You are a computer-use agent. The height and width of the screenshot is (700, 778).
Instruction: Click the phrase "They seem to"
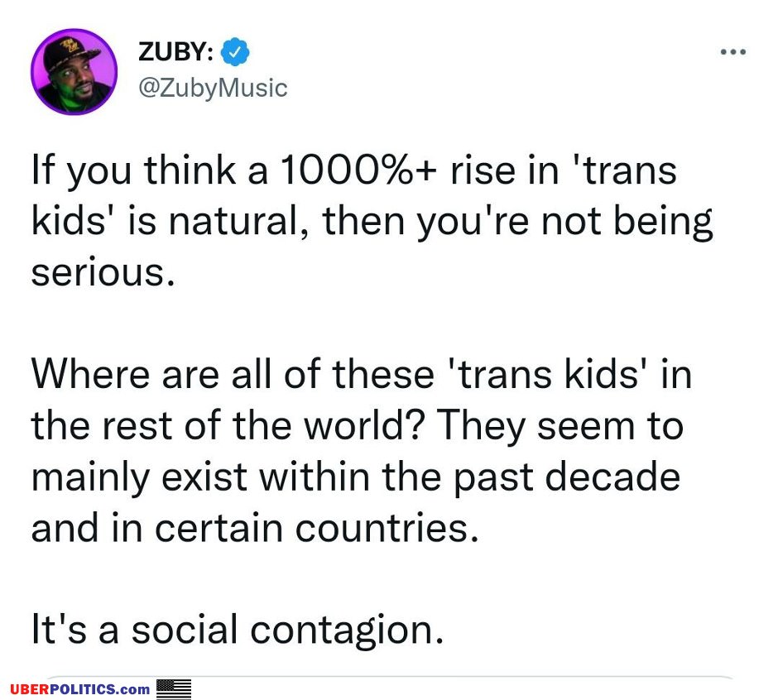click(560, 426)
